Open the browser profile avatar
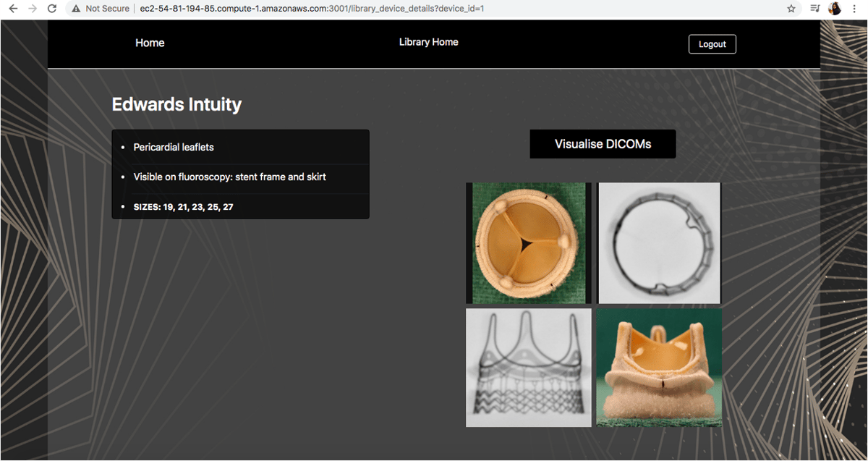This screenshot has width=868, height=461. click(835, 9)
